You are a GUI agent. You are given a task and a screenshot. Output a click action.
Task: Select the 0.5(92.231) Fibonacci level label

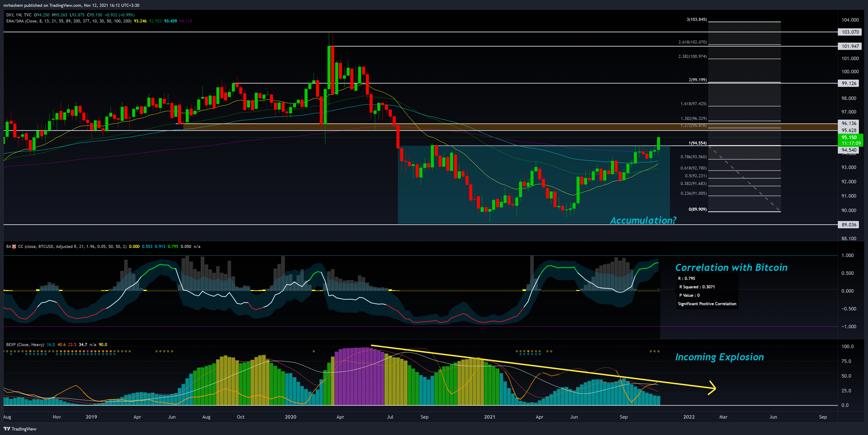(x=696, y=176)
